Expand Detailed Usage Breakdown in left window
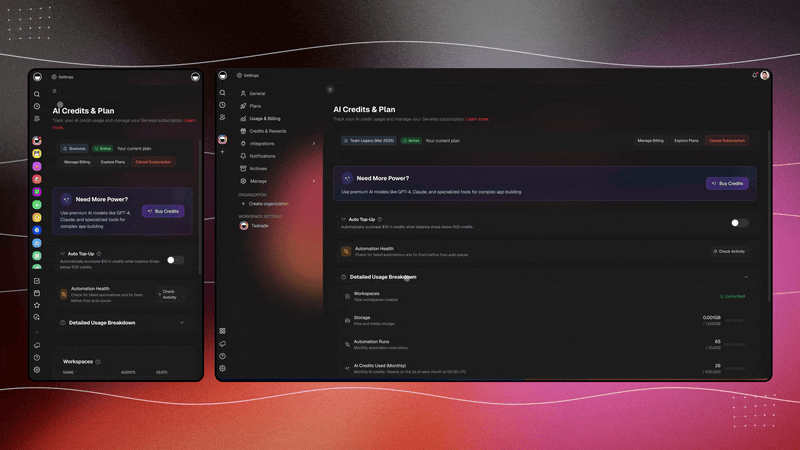The image size is (800, 450). point(181,323)
